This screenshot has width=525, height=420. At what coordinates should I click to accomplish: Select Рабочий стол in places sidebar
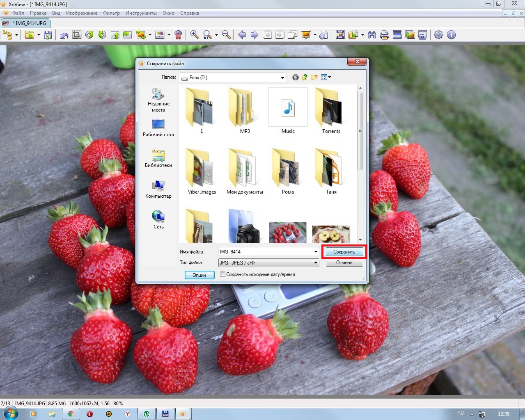click(x=158, y=128)
